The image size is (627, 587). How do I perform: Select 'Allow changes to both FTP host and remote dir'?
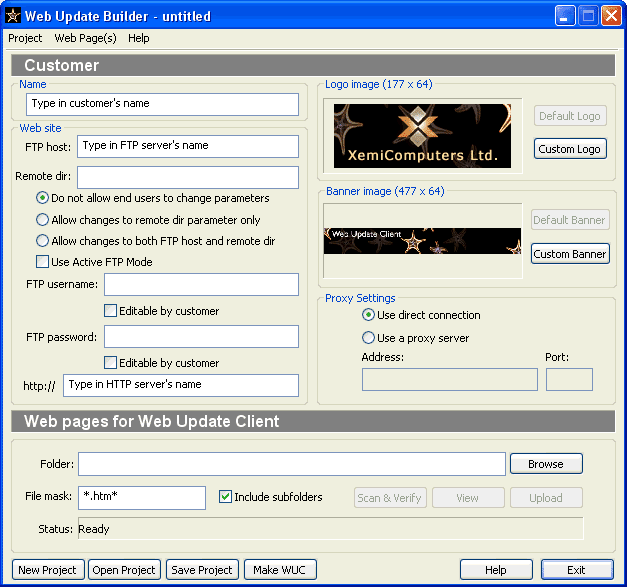pos(43,241)
